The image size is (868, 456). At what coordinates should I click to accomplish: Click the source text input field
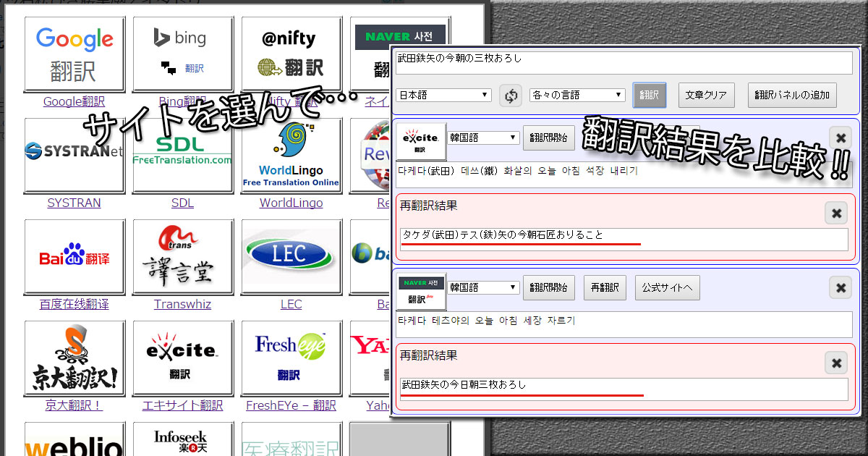coord(624,62)
